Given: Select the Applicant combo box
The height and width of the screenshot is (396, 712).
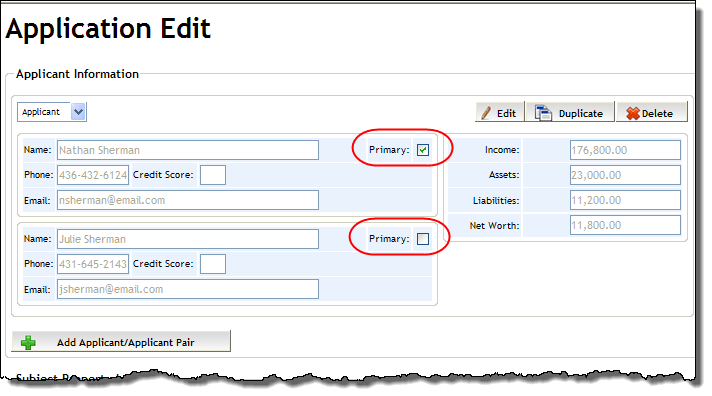Looking at the screenshot, I should [52, 112].
